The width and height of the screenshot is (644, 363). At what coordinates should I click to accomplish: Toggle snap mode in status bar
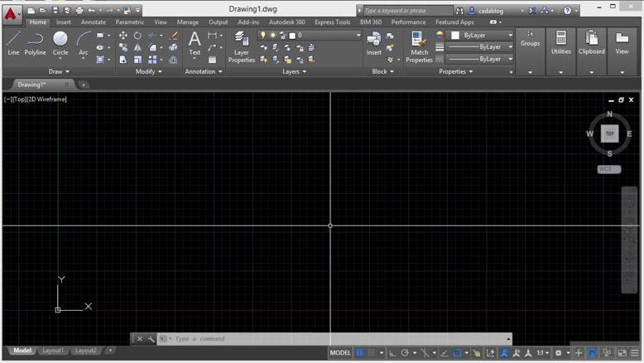[372, 353]
